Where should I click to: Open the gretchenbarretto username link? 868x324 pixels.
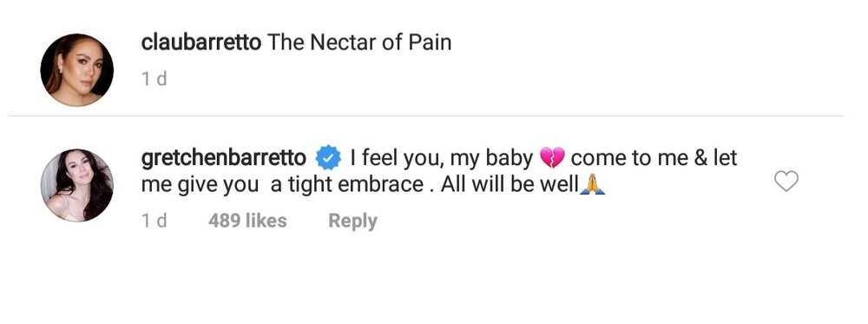tap(224, 158)
